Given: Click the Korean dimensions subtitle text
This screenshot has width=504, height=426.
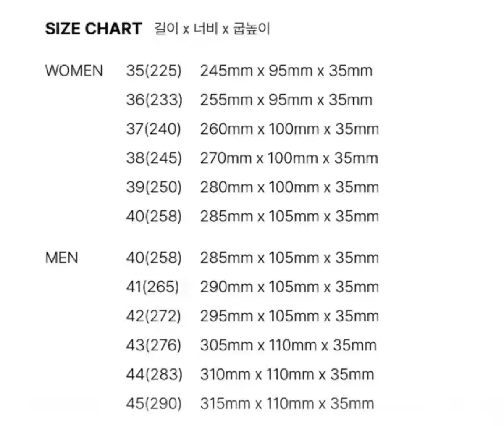Looking at the screenshot, I should 212,29.
